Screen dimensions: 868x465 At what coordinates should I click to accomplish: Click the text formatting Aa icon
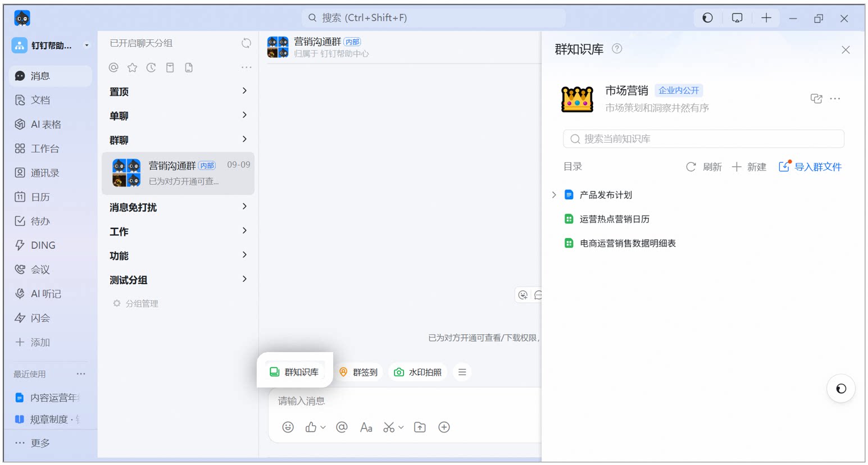[366, 427]
